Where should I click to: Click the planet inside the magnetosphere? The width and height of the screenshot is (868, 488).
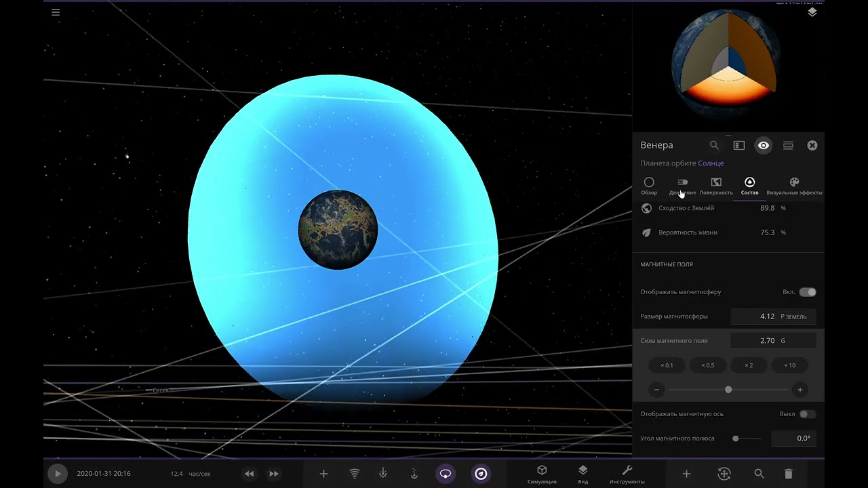[x=338, y=230]
